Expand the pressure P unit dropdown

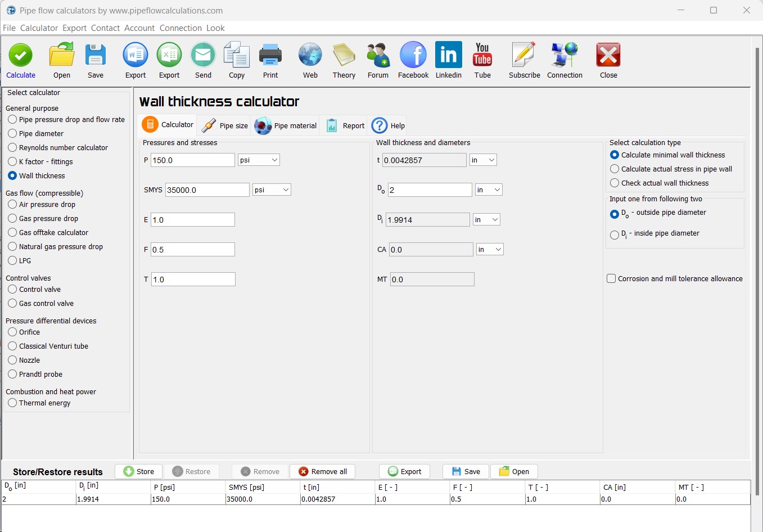point(259,160)
